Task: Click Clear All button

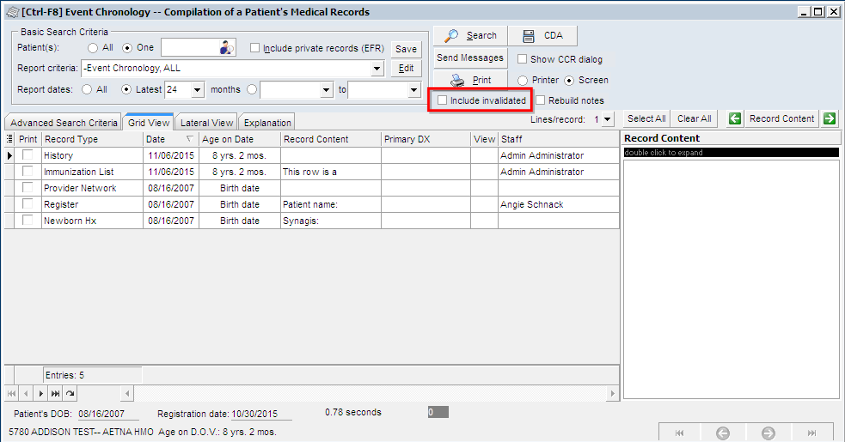Action: click(x=694, y=119)
